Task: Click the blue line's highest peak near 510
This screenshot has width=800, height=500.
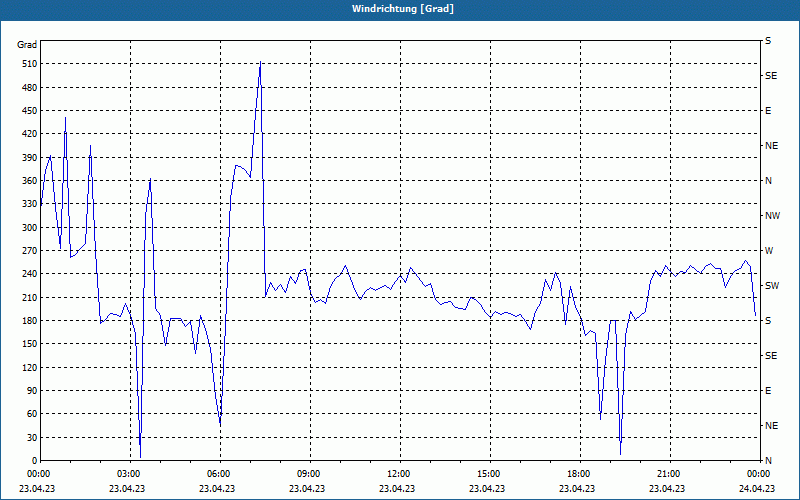Action: tap(261, 62)
